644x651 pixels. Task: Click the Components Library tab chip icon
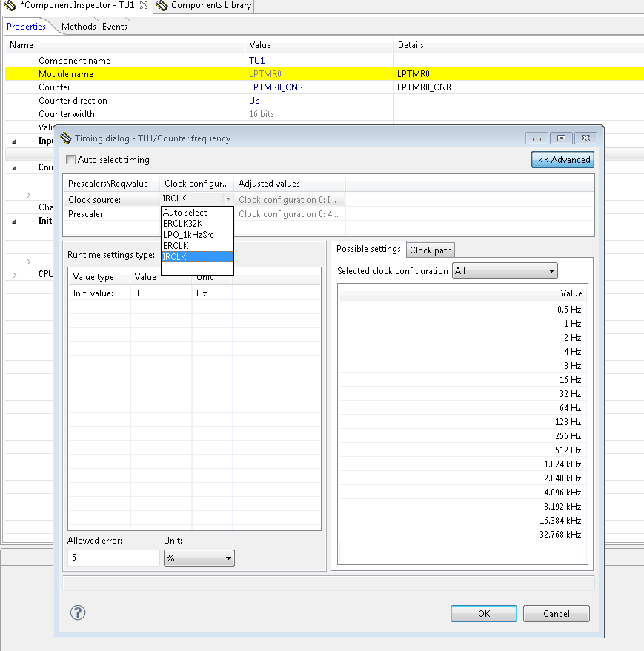[162, 5]
